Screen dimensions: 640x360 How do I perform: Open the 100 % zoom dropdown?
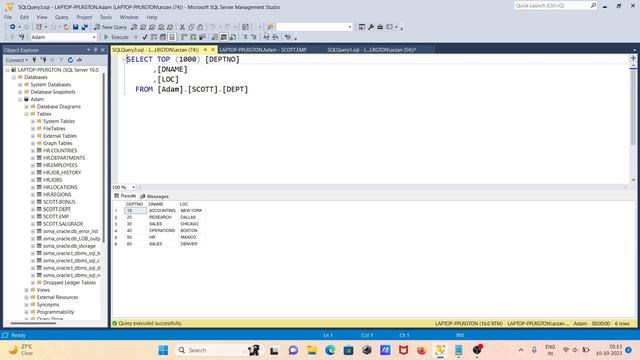(x=133, y=187)
